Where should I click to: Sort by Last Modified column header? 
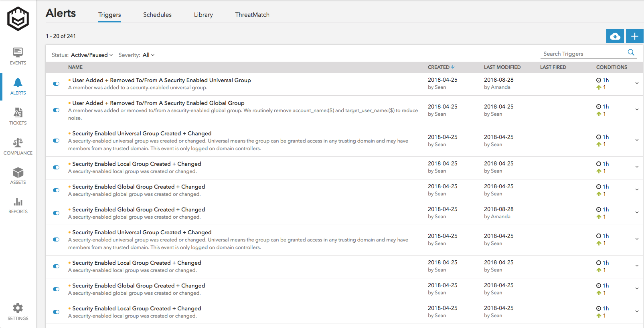(502, 67)
